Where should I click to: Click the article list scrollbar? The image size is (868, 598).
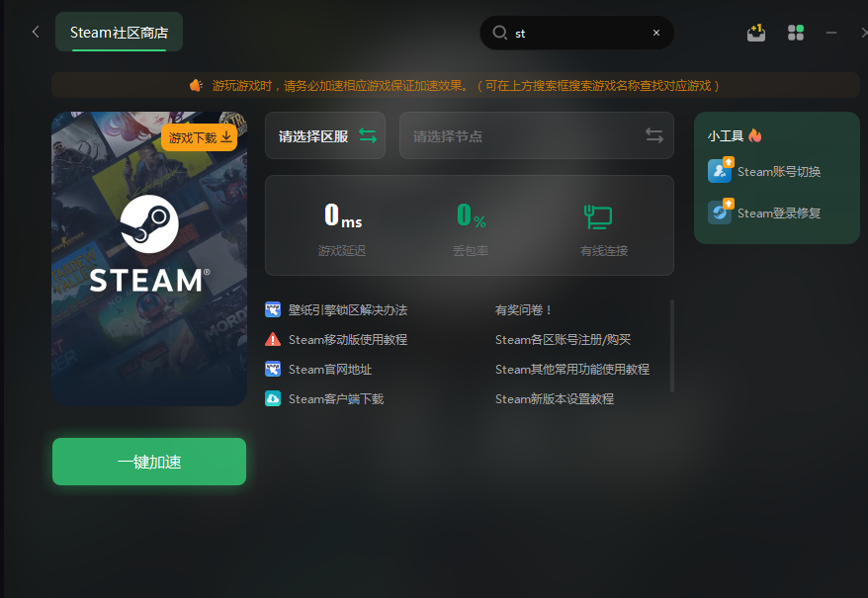[x=672, y=346]
